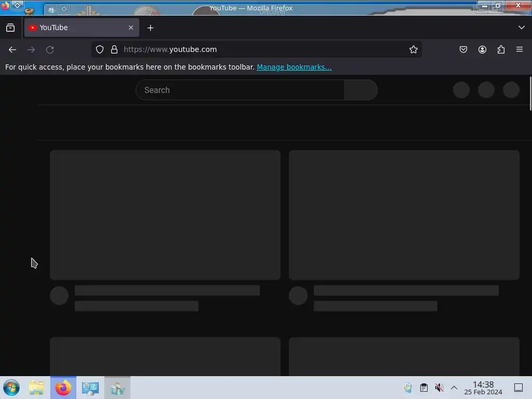Show site security info via padlock
The width and height of the screenshot is (532, 399).
(x=114, y=49)
